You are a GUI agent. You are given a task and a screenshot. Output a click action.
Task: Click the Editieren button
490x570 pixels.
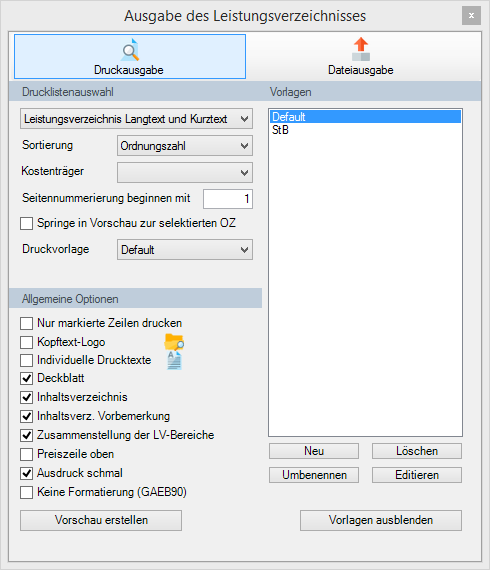click(417, 475)
